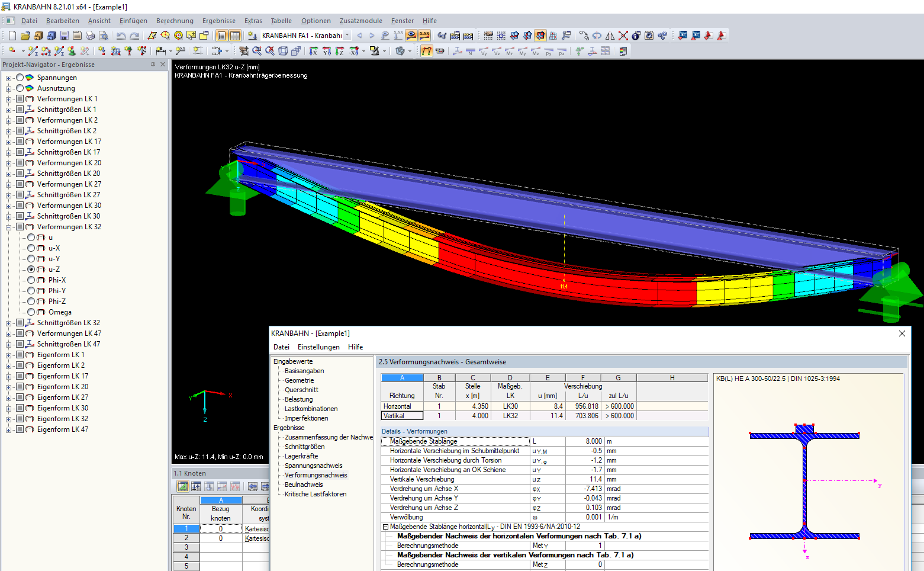Open Beulnachweis in the results tree

click(x=304, y=485)
